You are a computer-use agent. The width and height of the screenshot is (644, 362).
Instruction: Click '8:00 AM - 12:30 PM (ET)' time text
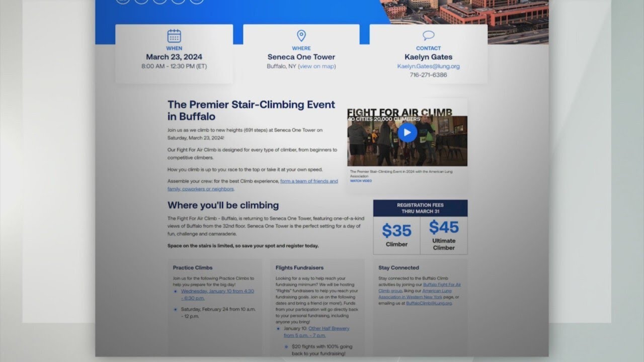coord(174,66)
